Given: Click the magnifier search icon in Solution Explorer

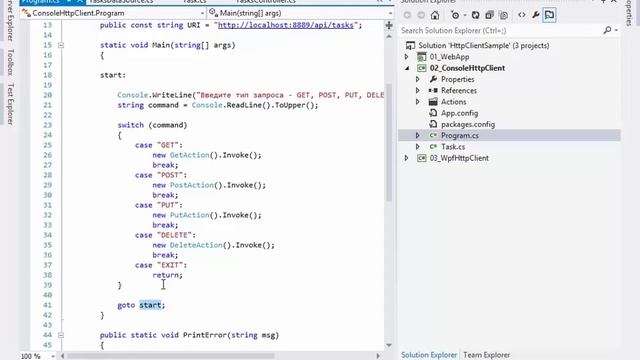Looking at the screenshot, I should click(607, 30).
